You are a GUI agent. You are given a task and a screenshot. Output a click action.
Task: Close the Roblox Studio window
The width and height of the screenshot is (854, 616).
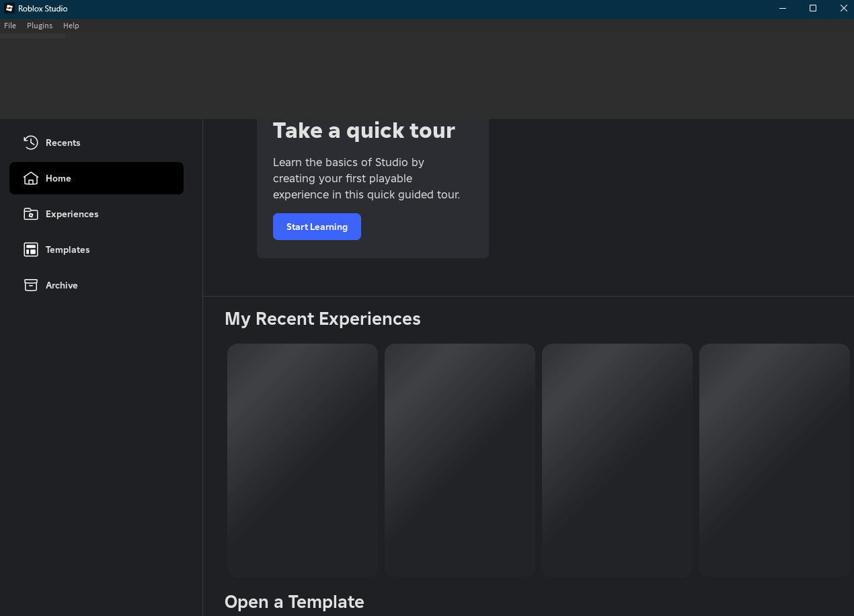(x=843, y=9)
